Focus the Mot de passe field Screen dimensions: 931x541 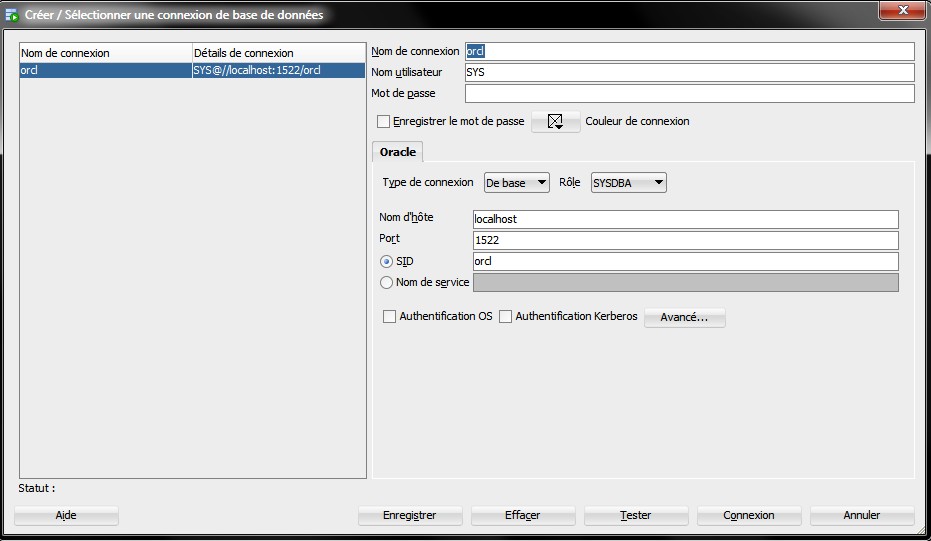(689, 93)
